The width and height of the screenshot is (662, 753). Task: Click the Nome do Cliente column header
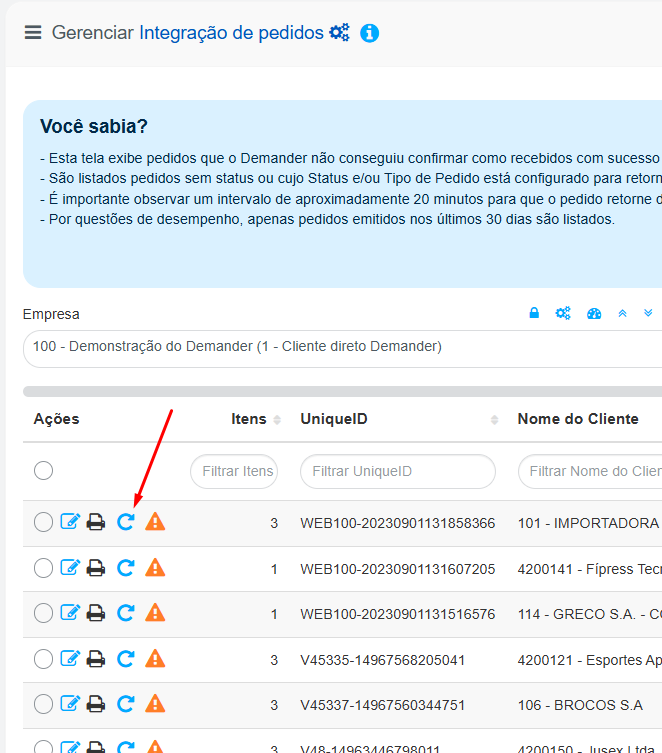click(578, 419)
